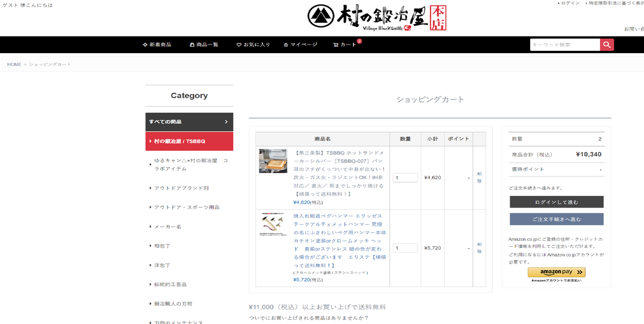Open 焼入れ鍛造ペグハンマー product link
Image resolution: width=644 pixels, height=324 pixels.
(340, 240)
